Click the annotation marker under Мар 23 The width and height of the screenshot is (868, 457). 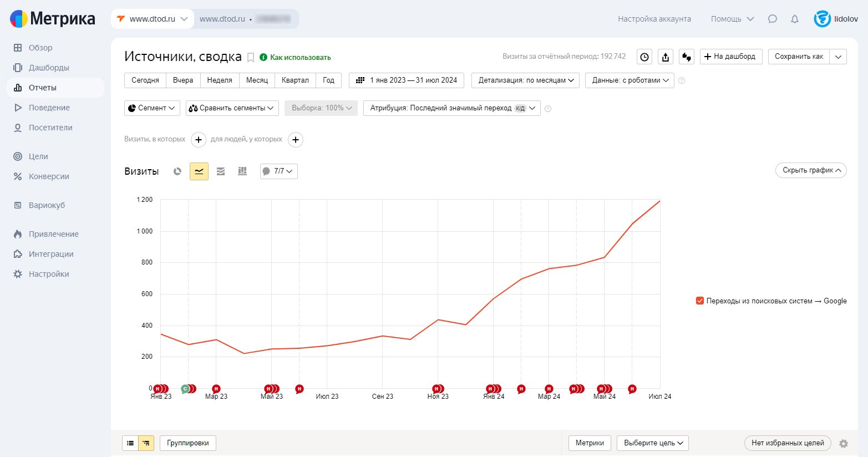pos(216,389)
